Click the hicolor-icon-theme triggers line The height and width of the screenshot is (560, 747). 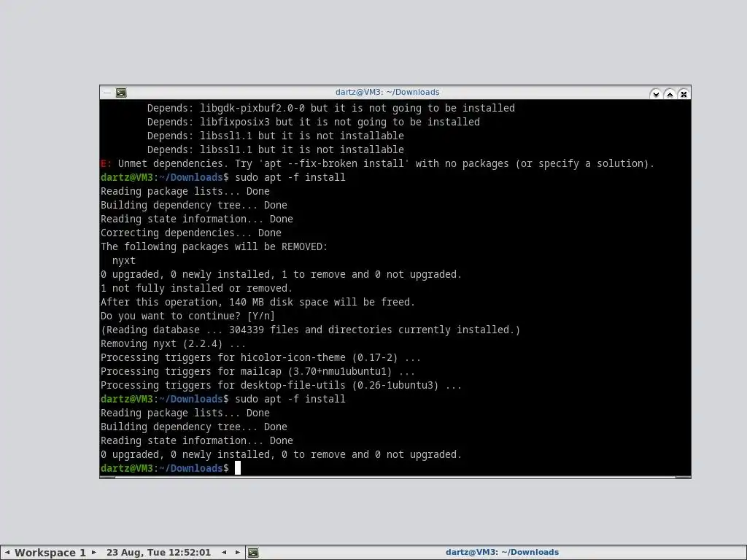[x=260, y=357]
